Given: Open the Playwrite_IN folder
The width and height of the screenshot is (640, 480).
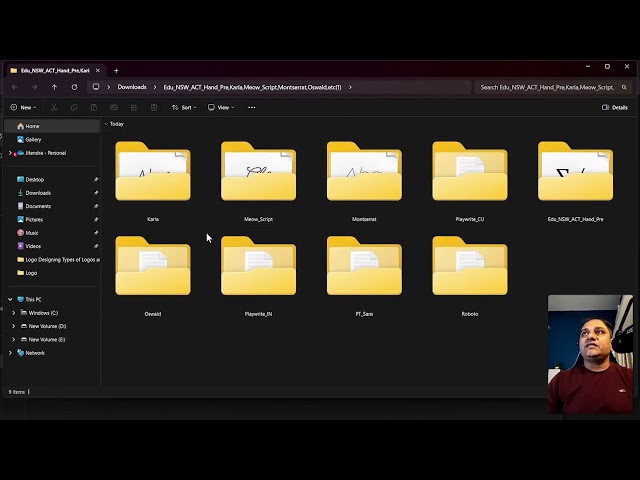Looking at the screenshot, I should (x=258, y=266).
